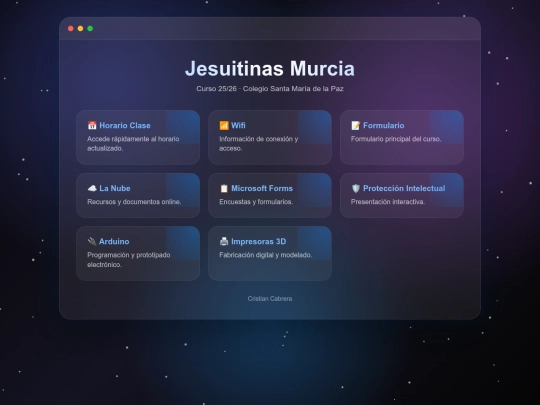Image resolution: width=540 pixels, height=405 pixels.
Task: Click the yellow minimize dot
Action: click(80, 29)
